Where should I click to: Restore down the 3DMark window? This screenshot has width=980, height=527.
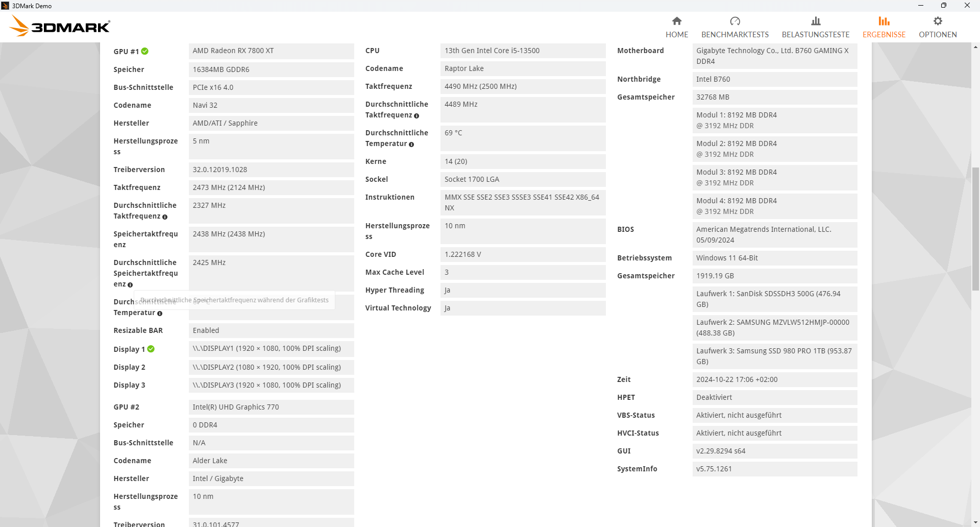(x=944, y=6)
